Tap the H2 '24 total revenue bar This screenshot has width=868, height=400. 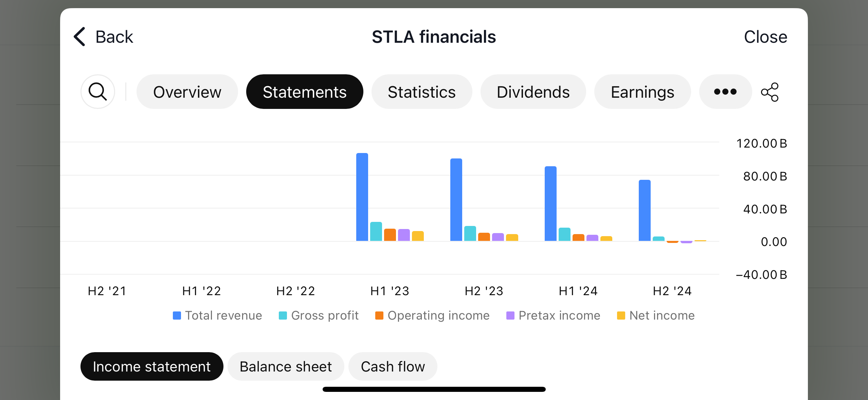tap(645, 210)
